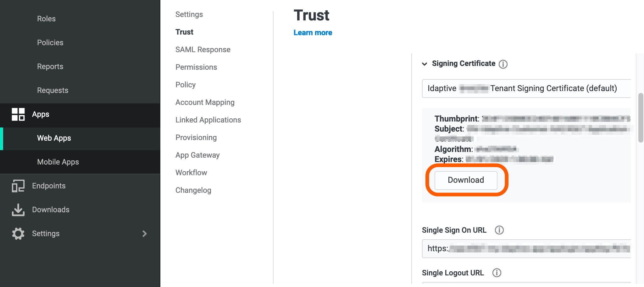Click the Signing Certificate info icon
Image resolution: width=644 pixels, height=287 pixels.
point(503,64)
